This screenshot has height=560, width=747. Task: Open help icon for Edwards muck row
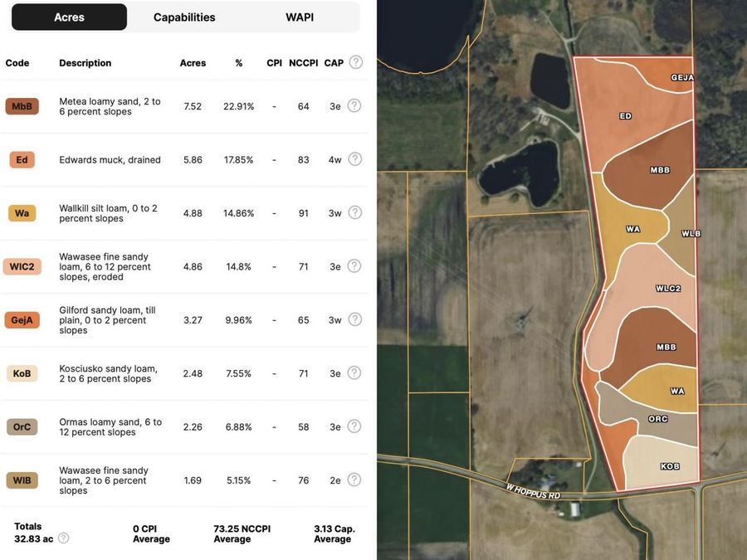(x=355, y=159)
